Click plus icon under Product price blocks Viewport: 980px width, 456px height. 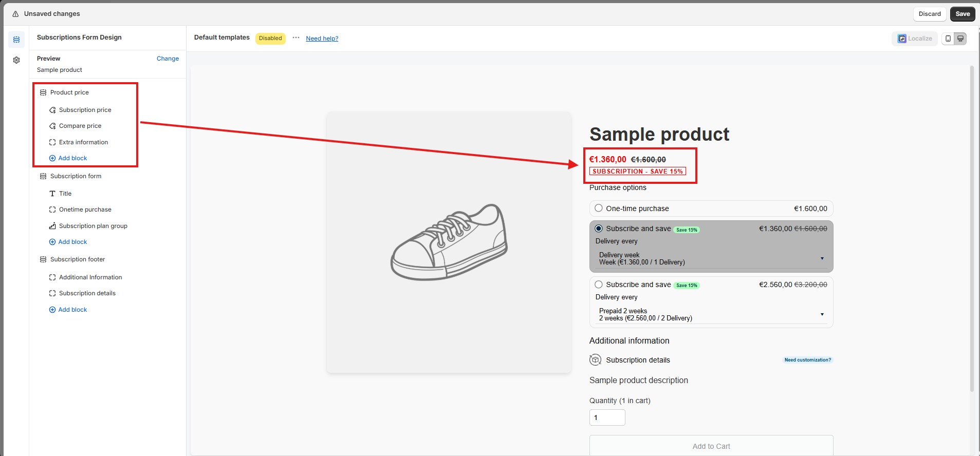[52, 158]
